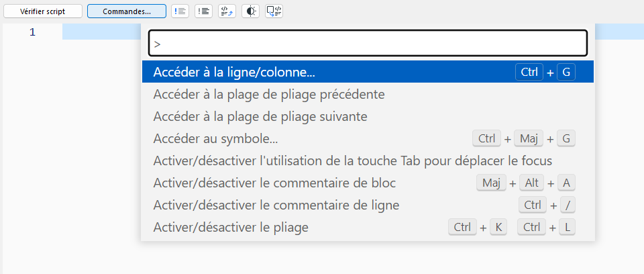Click the code wrap arrow toolbar icon
The height and width of the screenshot is (274, 644).
coord(227,11)
